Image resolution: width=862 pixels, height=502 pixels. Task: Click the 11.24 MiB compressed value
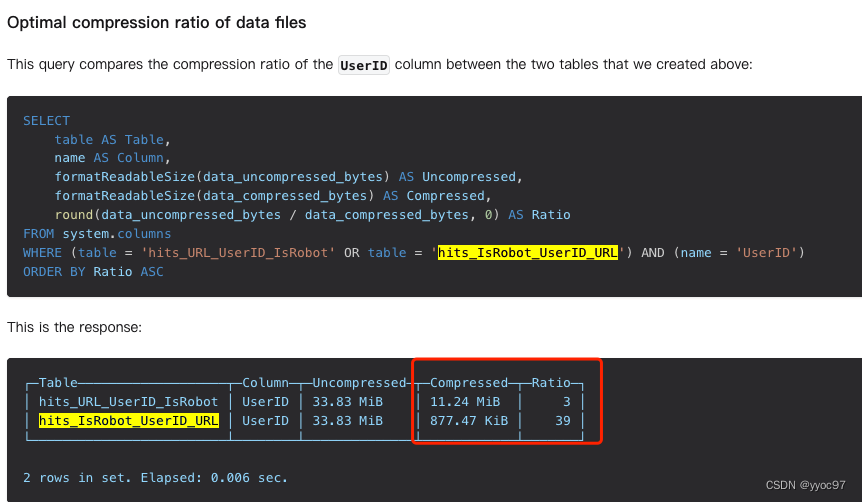click(x=465, y=402)
